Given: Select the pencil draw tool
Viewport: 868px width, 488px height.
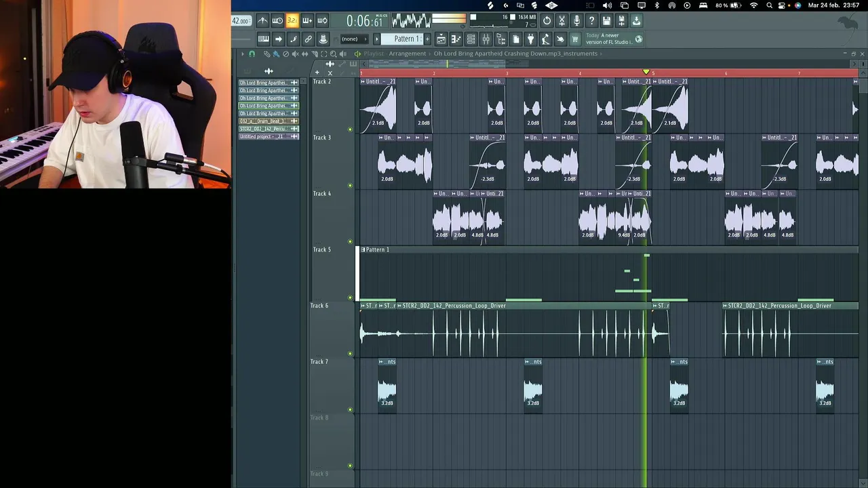Looking at the screenshot, I should point(267,54).
